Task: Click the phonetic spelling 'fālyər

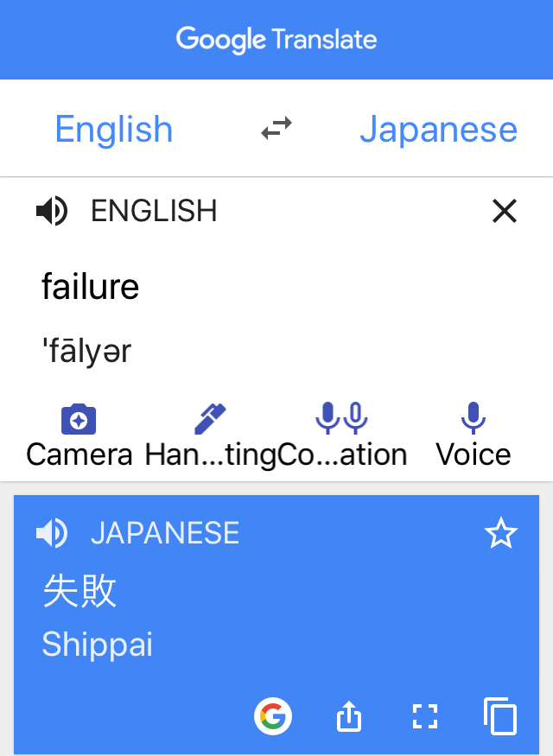Action: coord(86,351)
